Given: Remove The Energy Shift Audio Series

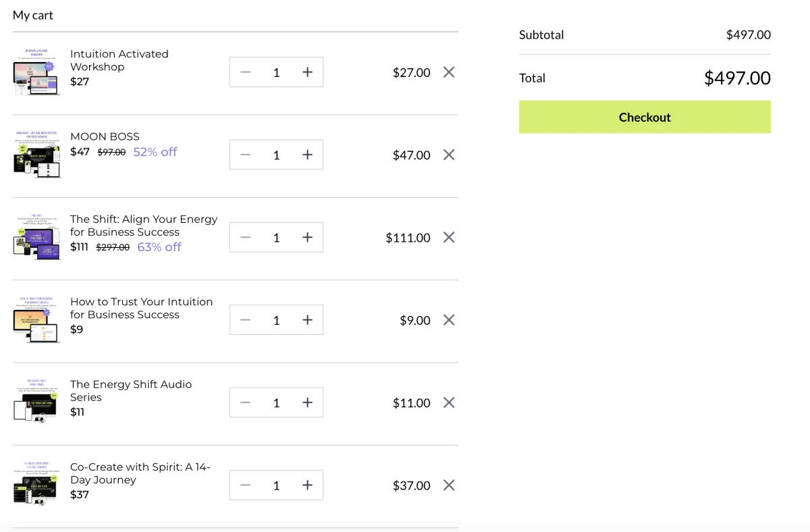Looking at the screenshot, I should point(449,402).
